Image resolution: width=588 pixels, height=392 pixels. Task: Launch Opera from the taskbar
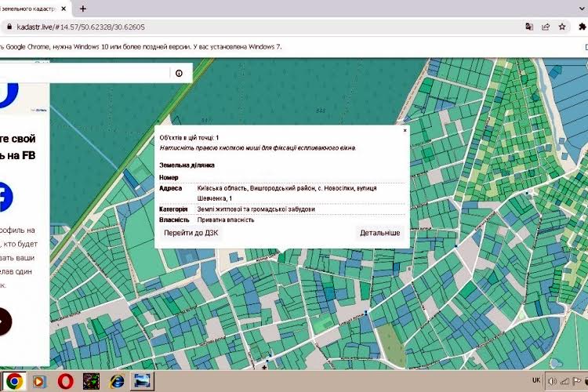click(65, 382)
